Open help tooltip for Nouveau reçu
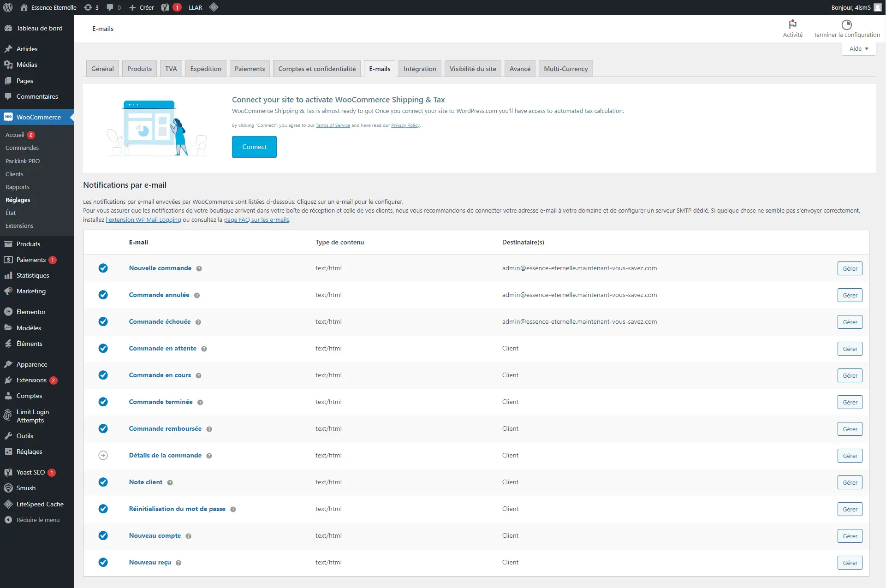This screenshot has height=588, width=886. tap(178, 563)
